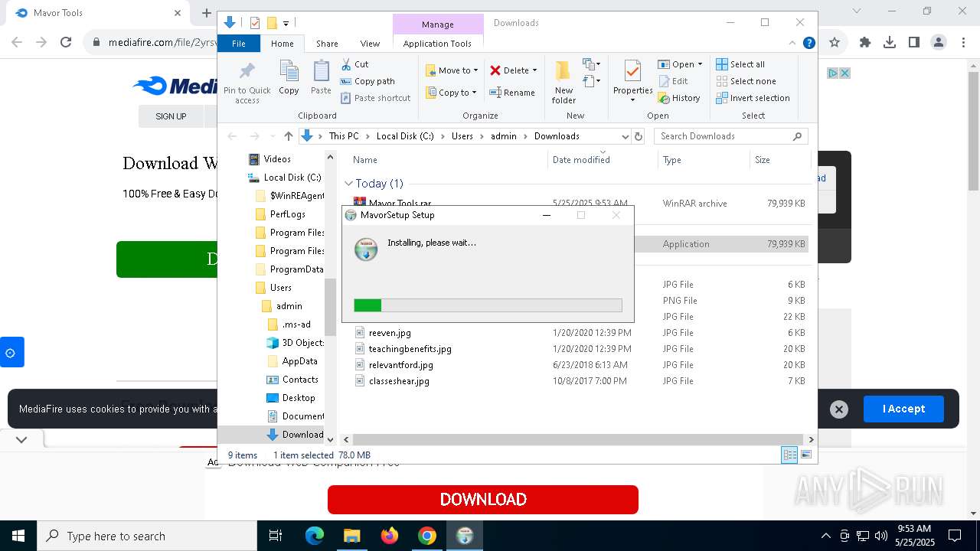The image size is (980, 551).
Task: Switch to large icons view layout
Action: tap(805, 455)
